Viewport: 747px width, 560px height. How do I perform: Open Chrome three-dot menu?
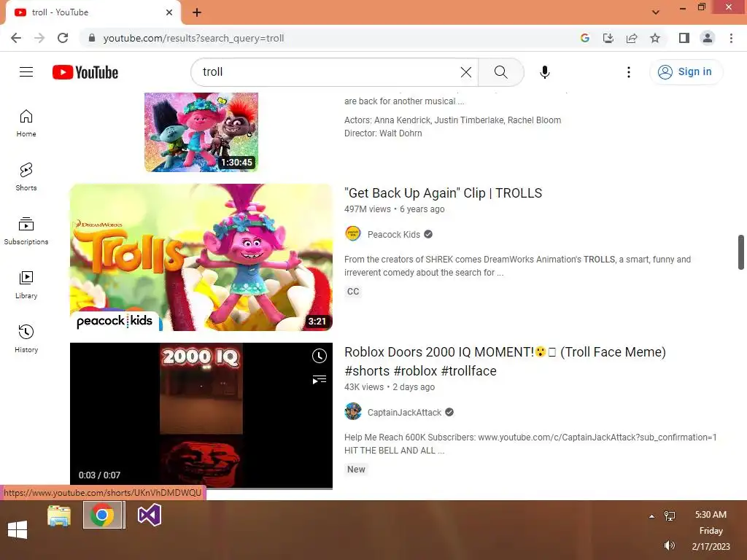tap(731, 38)
